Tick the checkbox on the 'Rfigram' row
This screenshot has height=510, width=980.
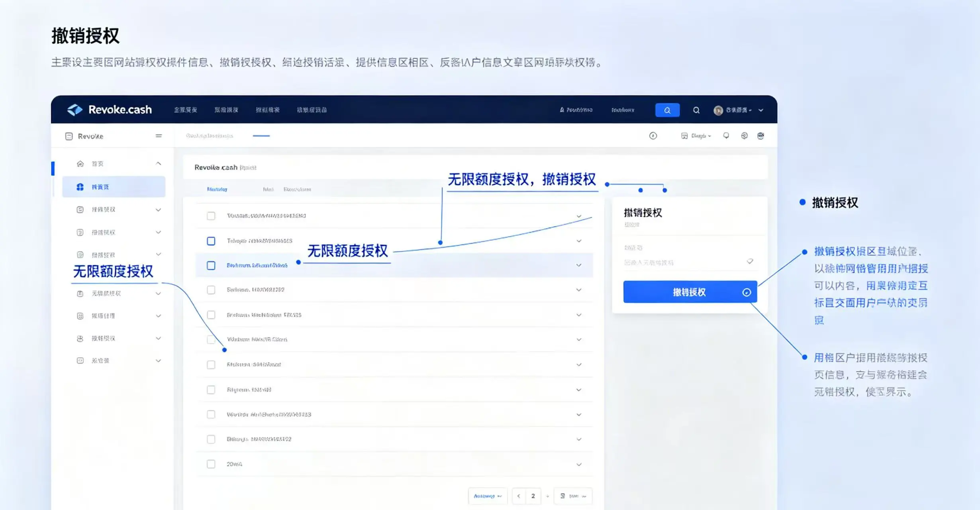(x=211, y=390)
